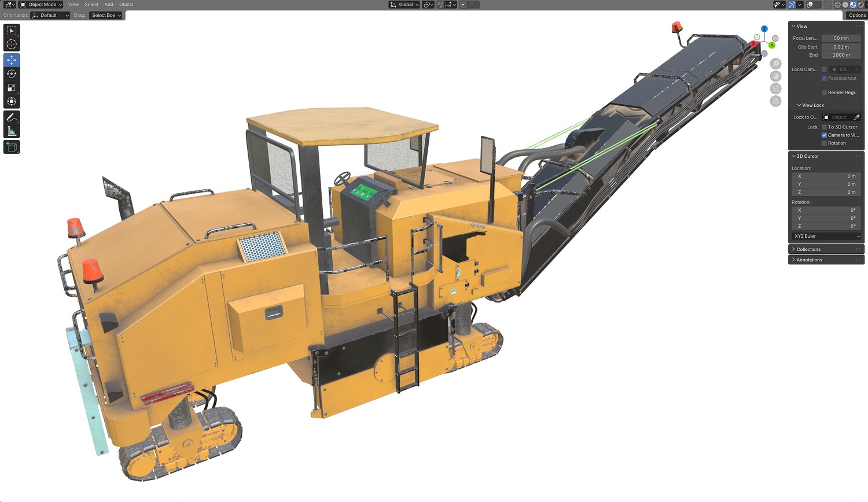
Task: Uncheck Camera to View lock
Action: click(x=825, y=135)
